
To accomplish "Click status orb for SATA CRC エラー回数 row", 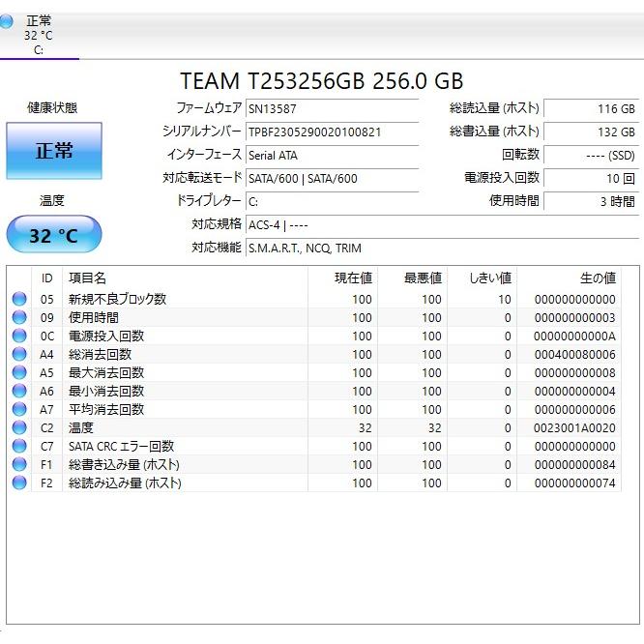I will (19, 446).
